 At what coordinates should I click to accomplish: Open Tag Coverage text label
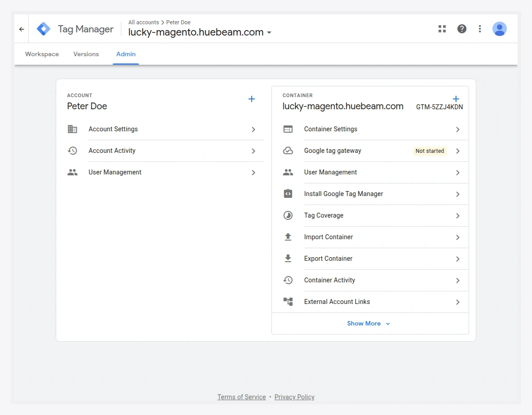point(324,215)
